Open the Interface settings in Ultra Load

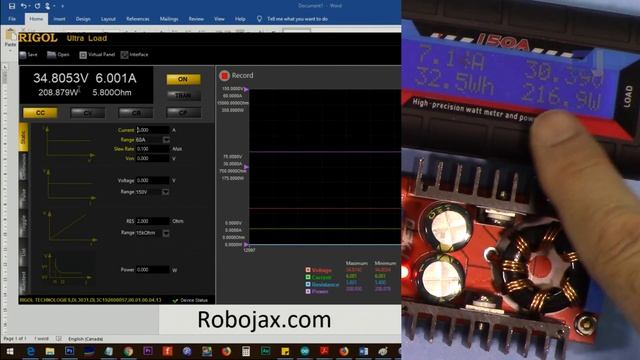point(135,54)
